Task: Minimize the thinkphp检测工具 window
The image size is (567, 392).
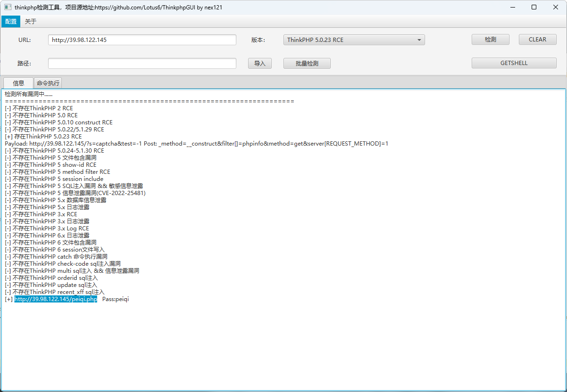Action: coord(513,7)
